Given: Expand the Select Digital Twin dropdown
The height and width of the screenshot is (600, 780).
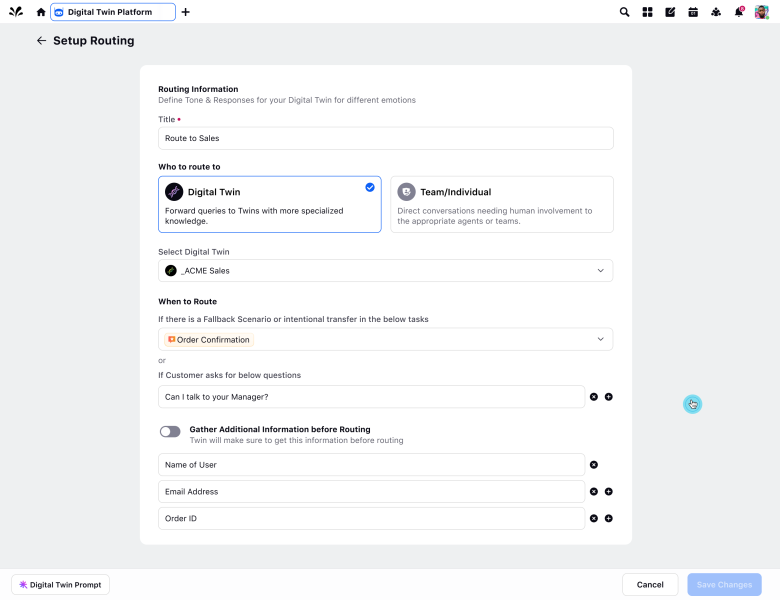Looking at the screenshot, I should [385, 271].
